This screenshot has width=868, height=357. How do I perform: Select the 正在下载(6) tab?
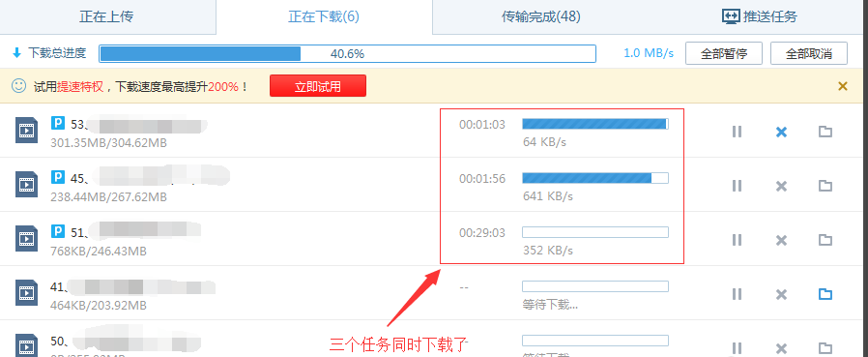(x=324, y=16)
